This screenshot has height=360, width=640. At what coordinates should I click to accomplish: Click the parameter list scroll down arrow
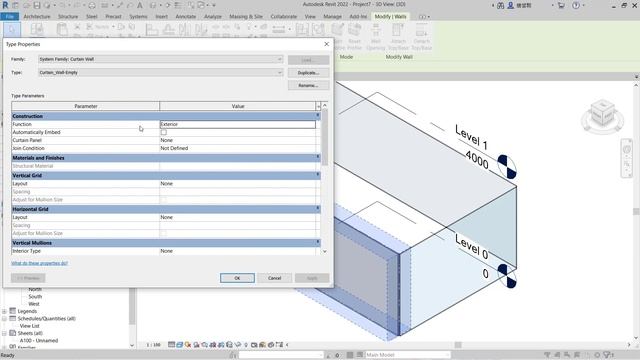click(x=325, y=251)
